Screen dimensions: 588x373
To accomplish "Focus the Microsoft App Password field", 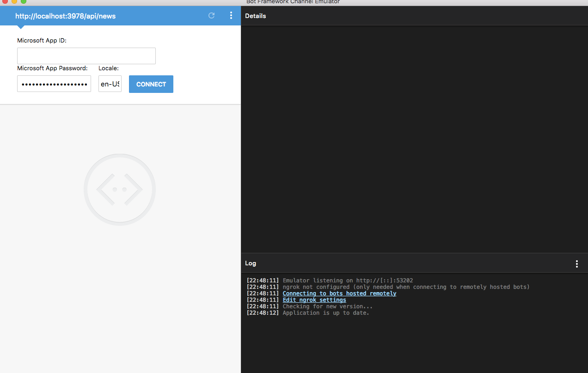I will (54, 84).
